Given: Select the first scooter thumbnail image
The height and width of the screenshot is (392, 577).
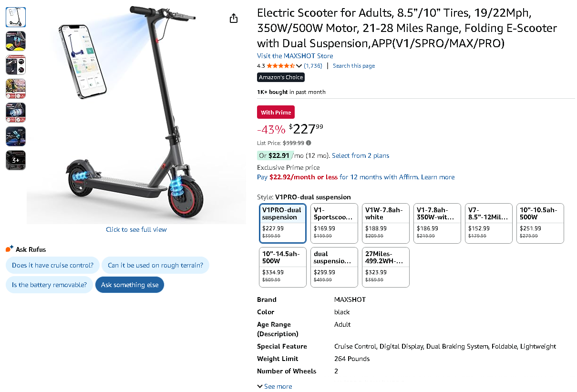Looking at the screenshot, I should click(x=15, y=17).
